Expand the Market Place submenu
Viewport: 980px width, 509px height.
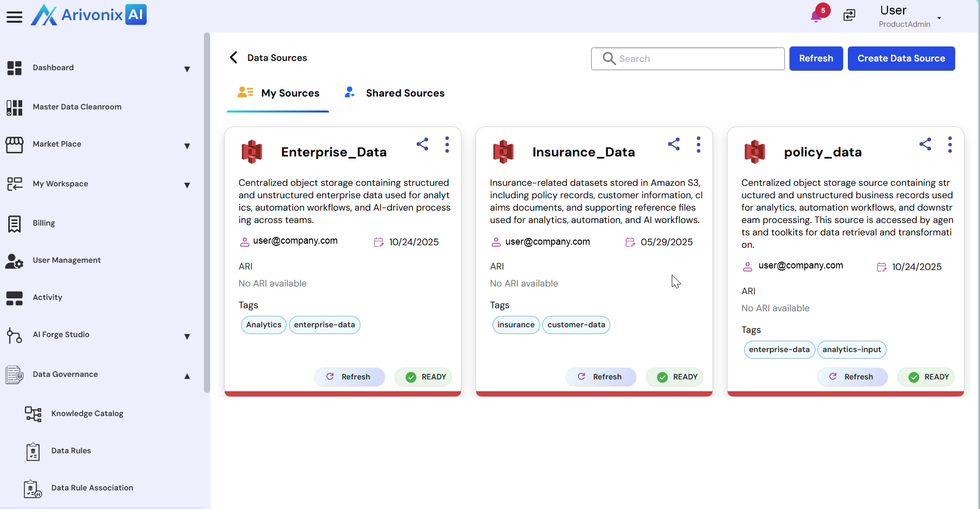(x=187, y=146)
